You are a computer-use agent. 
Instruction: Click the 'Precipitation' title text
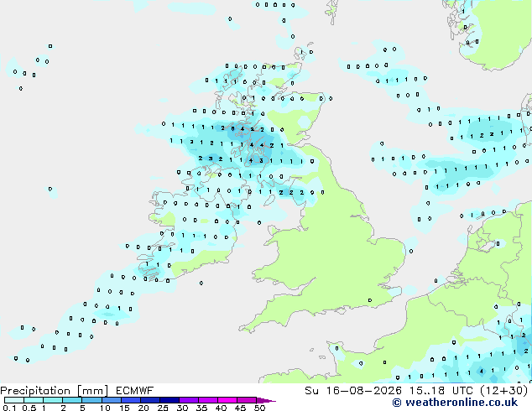pyautogui.click(x=35, y=391)
